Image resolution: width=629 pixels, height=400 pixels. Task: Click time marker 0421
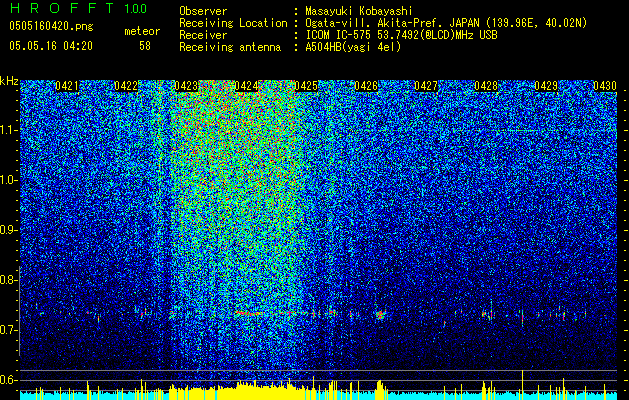click(67, 86)
